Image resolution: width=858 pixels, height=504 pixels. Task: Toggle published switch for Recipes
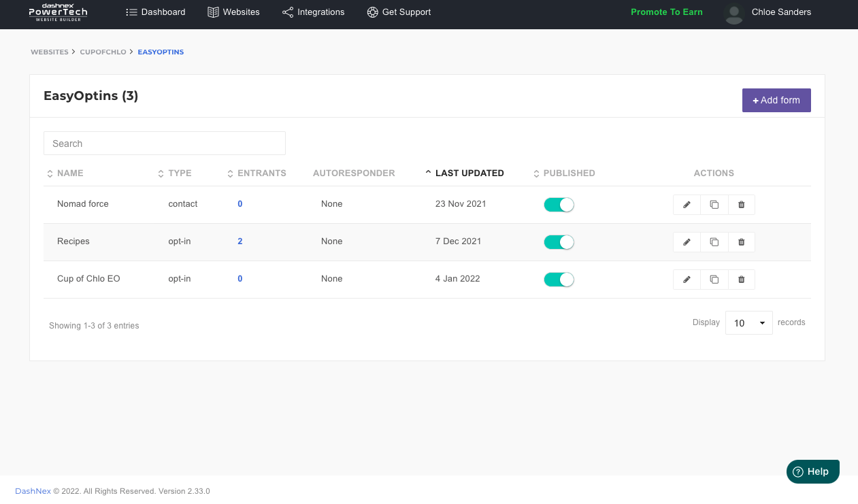point(559,242)
